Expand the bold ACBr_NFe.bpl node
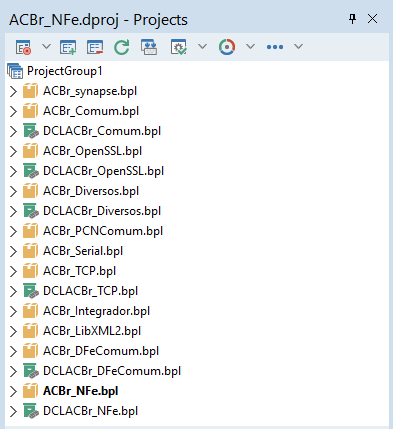This screenshot has height=429, width=393. tap(13, 391)
